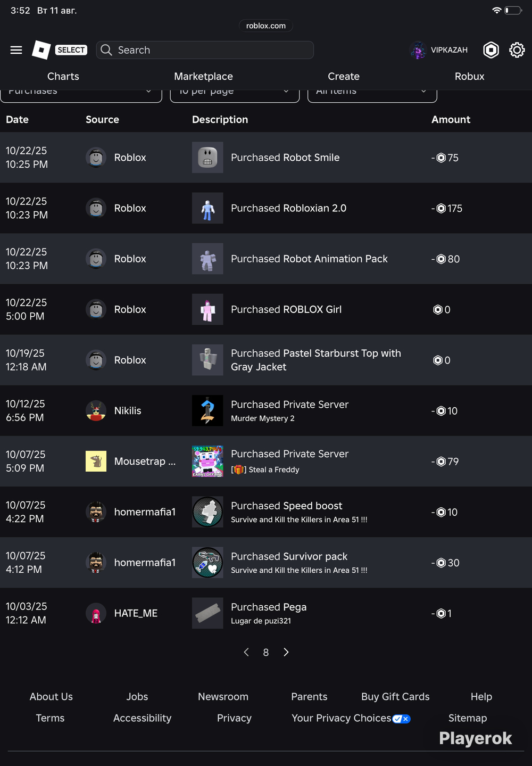The height and width of the screenshot is (766, 532).
Task: Open the Murder Mystery 2 game icon
Action: (207, 411)
